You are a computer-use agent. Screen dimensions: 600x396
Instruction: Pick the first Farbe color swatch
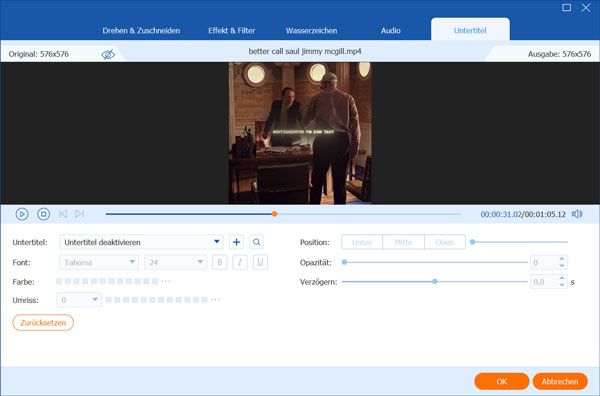tap(59, 281)
